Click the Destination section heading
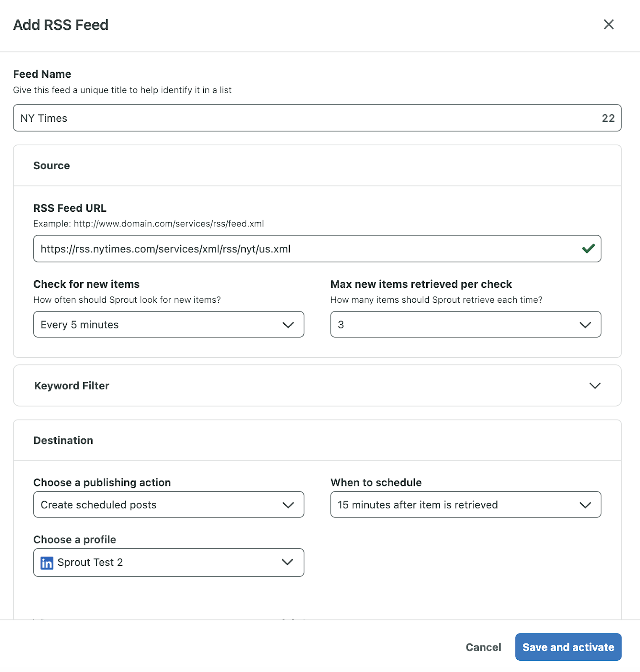Image resolution: width=640 pixels, height=672 pixels. (x=63, y=440)
